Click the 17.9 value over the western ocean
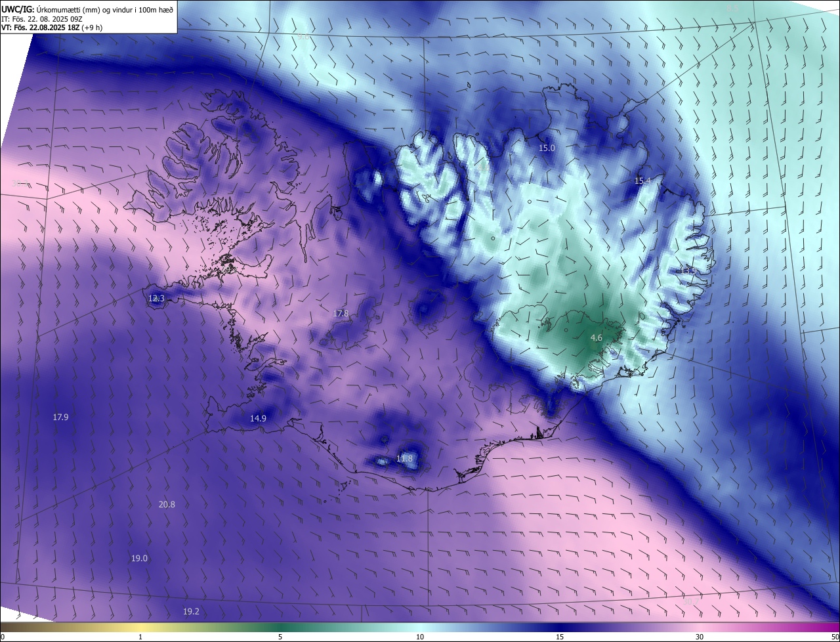This screenshot has height=642, width=840. point(60,417)
